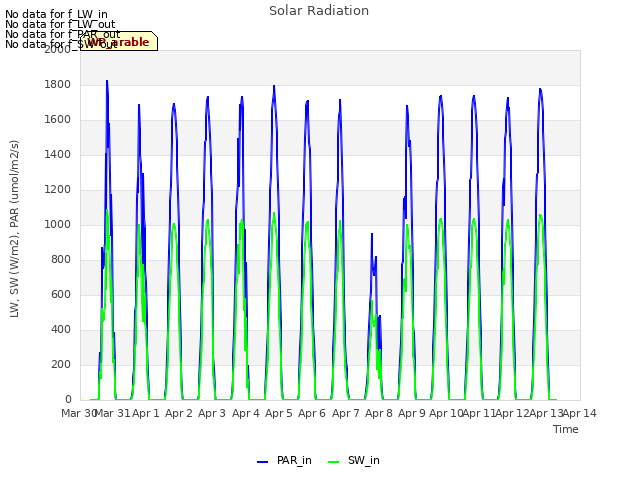
Task: Click the low PAR_in peak on Apr 8
Action: [372, 234]
